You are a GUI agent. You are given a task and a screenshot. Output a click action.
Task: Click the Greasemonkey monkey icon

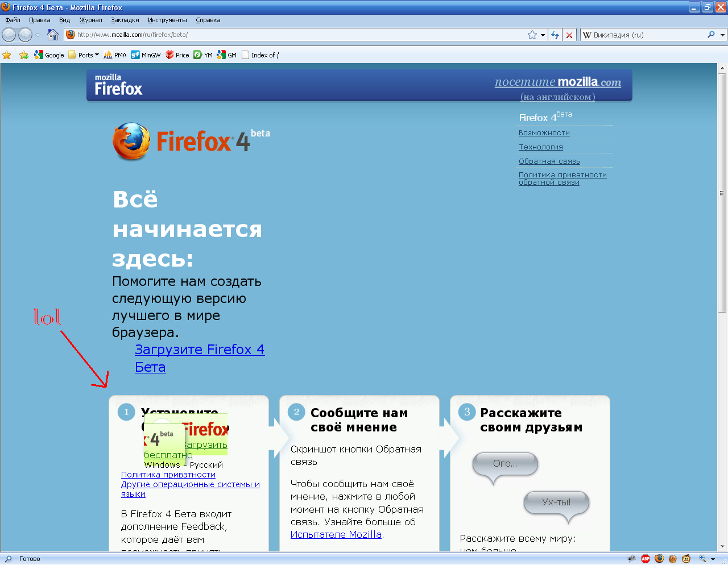coord(686,559)
